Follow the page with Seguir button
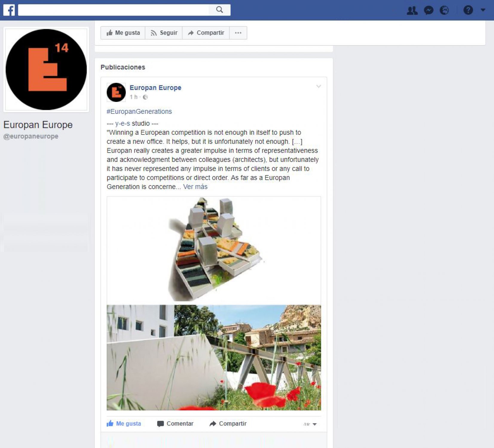 [x=164, y=33]
